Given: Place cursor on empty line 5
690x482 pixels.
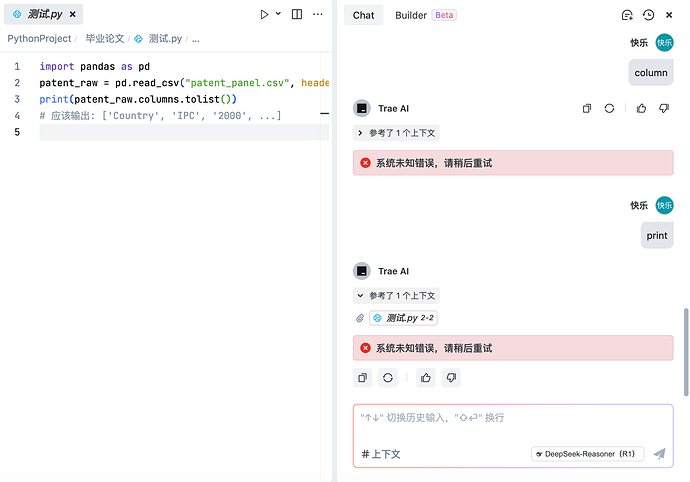Looking at the screenshot, I should 184,132.
